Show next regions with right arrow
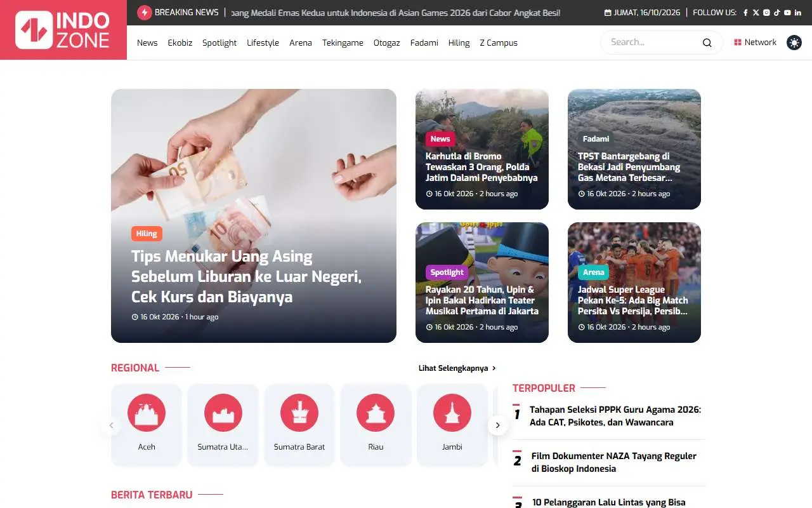 click(498, 425)
